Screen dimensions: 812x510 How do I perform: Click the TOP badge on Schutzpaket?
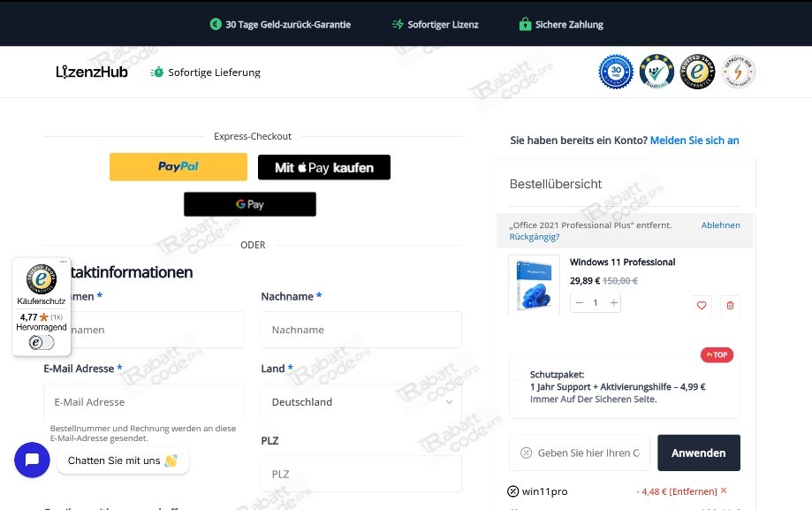(717, 355)
